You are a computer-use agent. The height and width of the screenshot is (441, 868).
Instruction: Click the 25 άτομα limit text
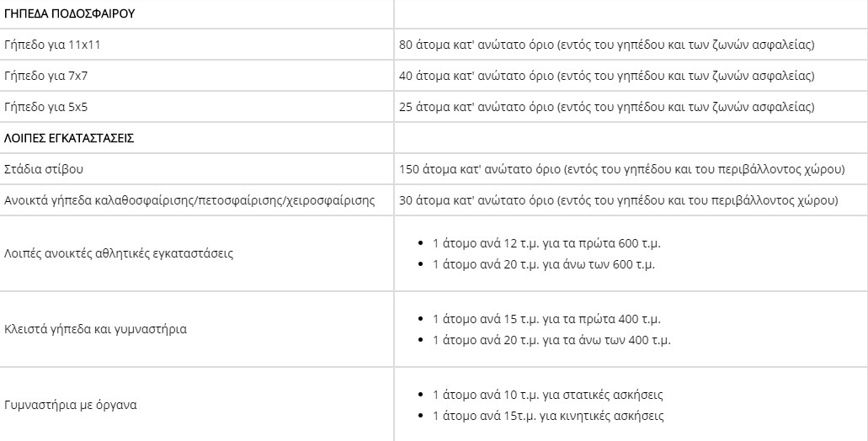pos(607,107)
